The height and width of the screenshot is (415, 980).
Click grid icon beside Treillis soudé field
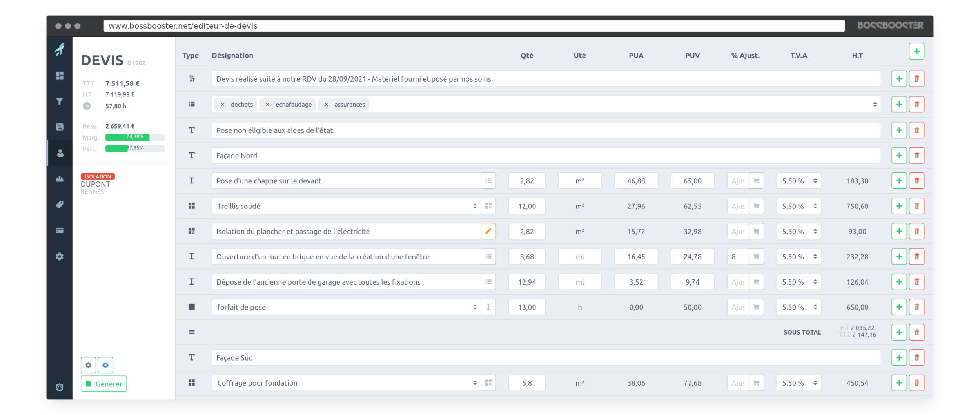pyautogui.click(x=488, y=206)
